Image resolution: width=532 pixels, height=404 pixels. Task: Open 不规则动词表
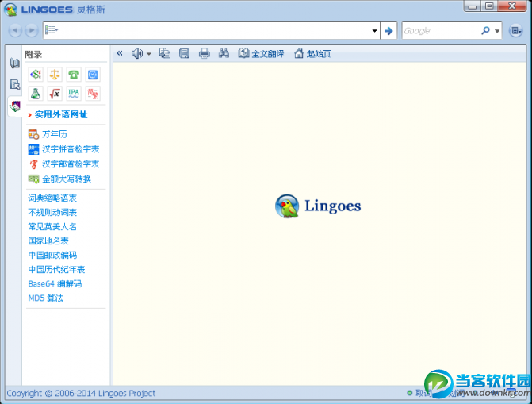pyautogui.click(x=52, y=213)
